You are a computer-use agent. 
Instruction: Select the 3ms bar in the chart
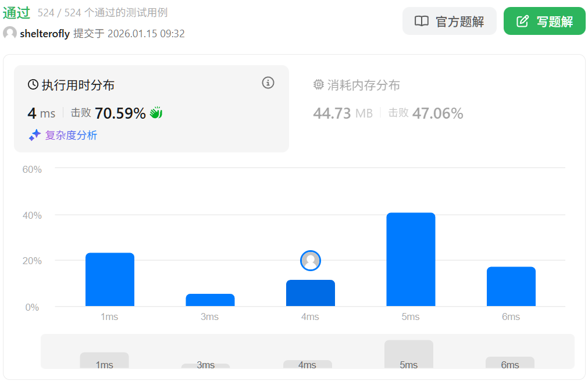click(x=210, y=300)
